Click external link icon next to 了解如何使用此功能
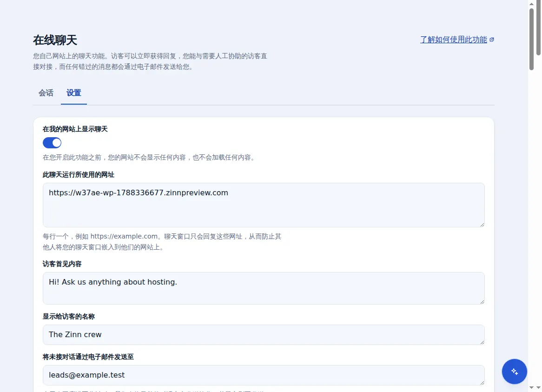Screen dimensions: 542x392 coord(492,40)
